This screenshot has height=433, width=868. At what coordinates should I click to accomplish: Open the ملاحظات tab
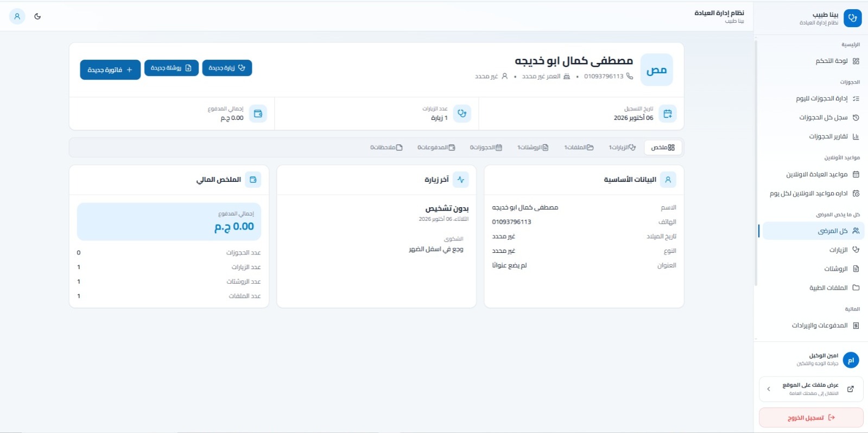pos(387,148)
